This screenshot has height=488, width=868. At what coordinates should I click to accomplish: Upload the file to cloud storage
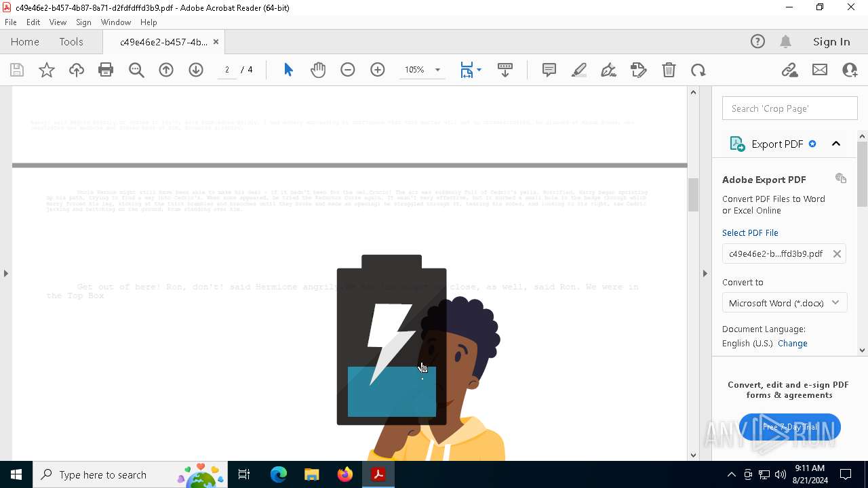point(77,70)
